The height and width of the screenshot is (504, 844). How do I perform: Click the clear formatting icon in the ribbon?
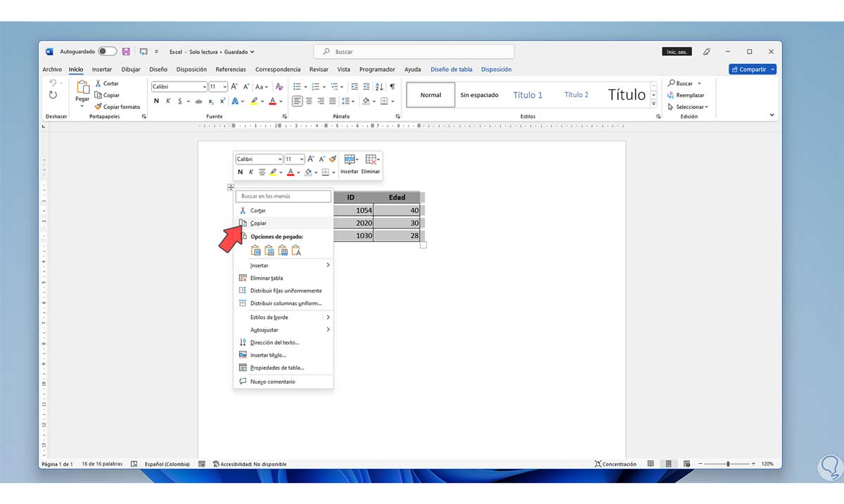pos(279,86)
